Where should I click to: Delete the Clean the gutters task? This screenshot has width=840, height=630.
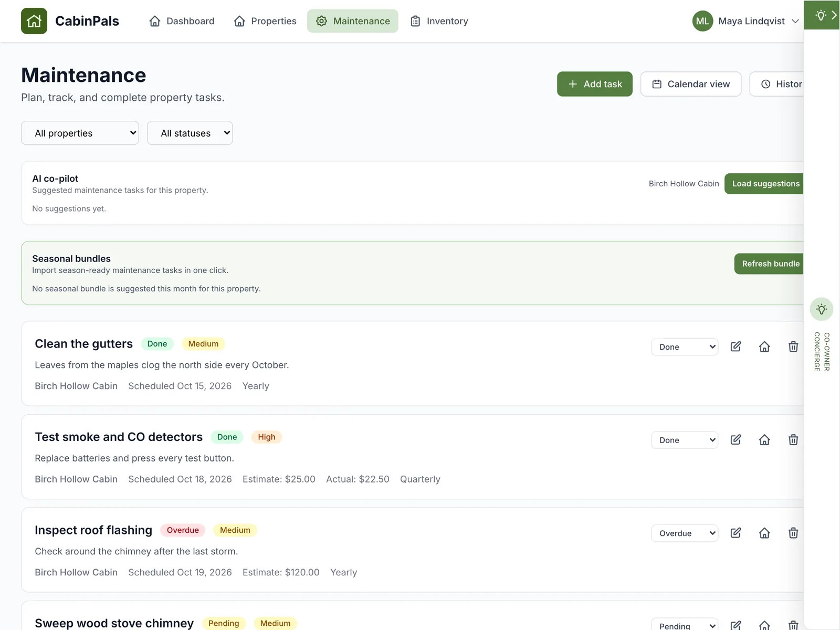(x=793, y=346)
